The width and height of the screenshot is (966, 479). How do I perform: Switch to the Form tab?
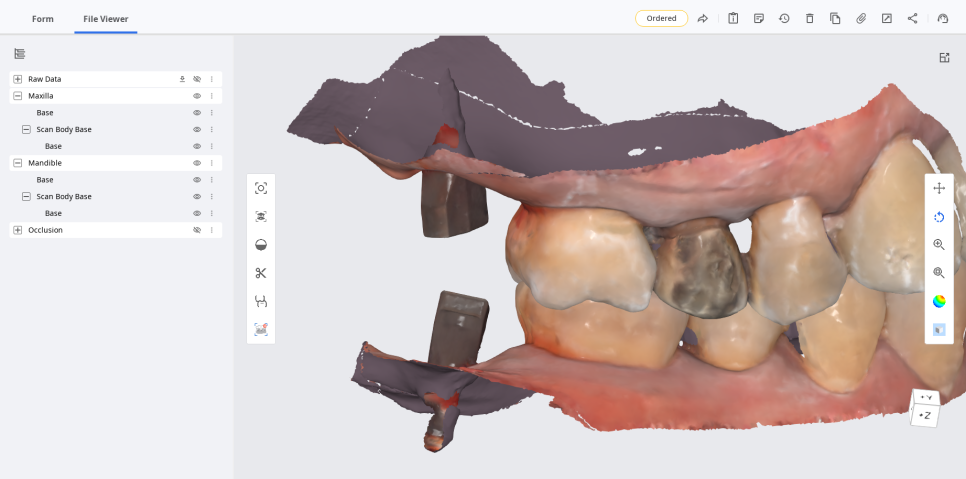coord(42,18)
